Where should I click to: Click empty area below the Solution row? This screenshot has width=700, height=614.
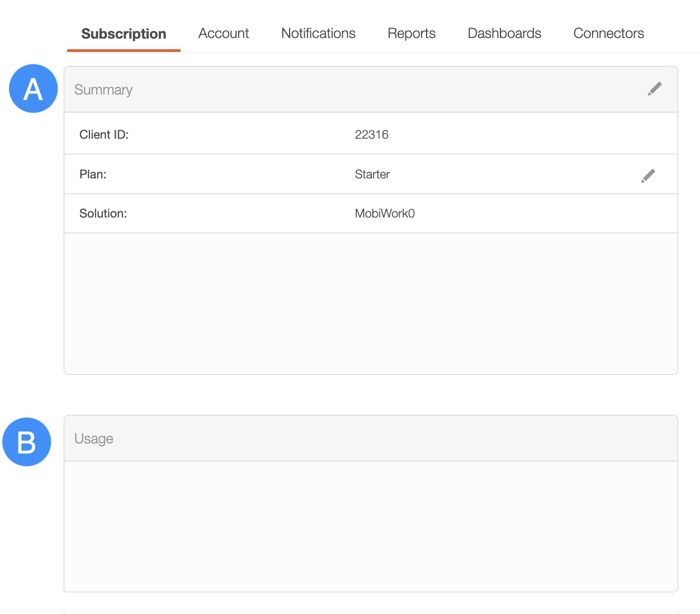[x=371, y=303]
